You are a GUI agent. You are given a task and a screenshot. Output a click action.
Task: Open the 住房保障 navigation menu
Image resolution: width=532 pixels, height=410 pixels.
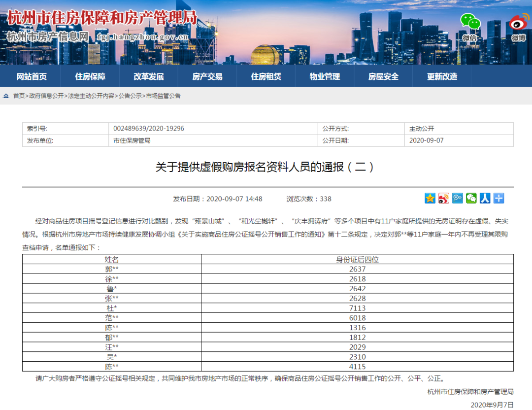(x=90, y=76)
